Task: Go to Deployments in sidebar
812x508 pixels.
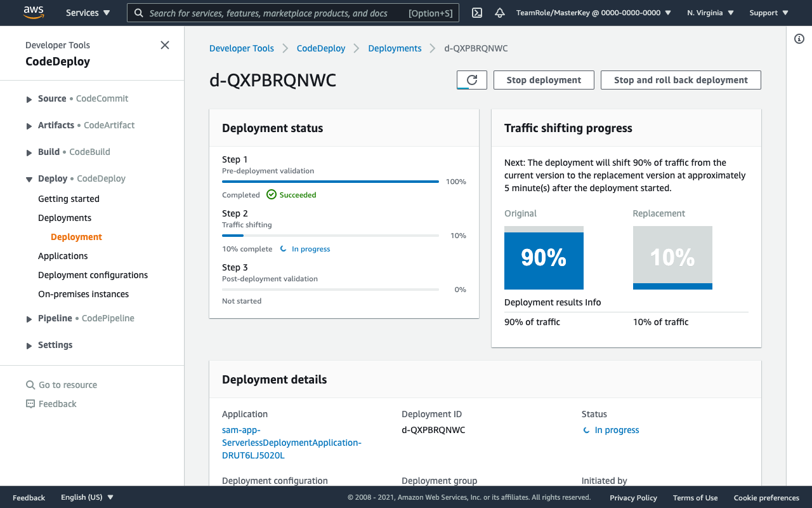Action: pyautogui.click(x=65, y=218)
